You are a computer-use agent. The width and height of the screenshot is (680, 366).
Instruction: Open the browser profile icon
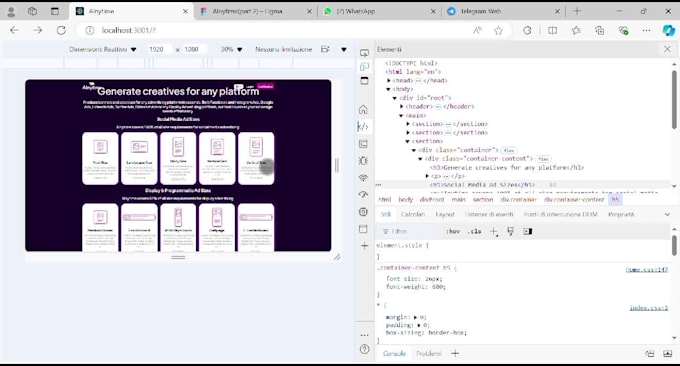click(11, 12)
